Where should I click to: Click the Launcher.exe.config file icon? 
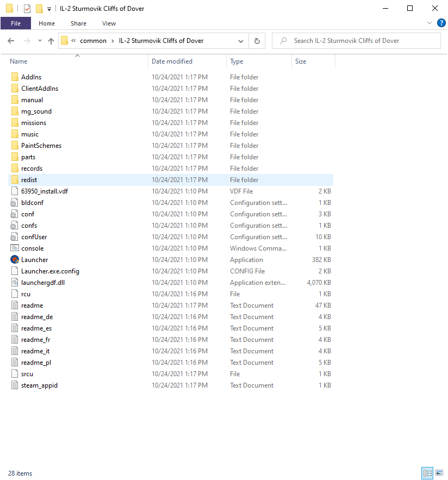click(15, 271)
